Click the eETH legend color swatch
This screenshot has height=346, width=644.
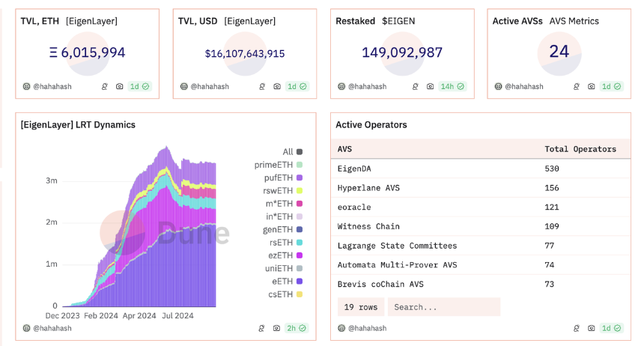(x=300, y=281)
